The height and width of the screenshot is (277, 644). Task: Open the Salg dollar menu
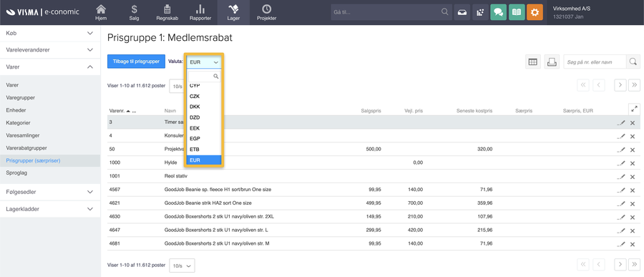coord(134,12)
